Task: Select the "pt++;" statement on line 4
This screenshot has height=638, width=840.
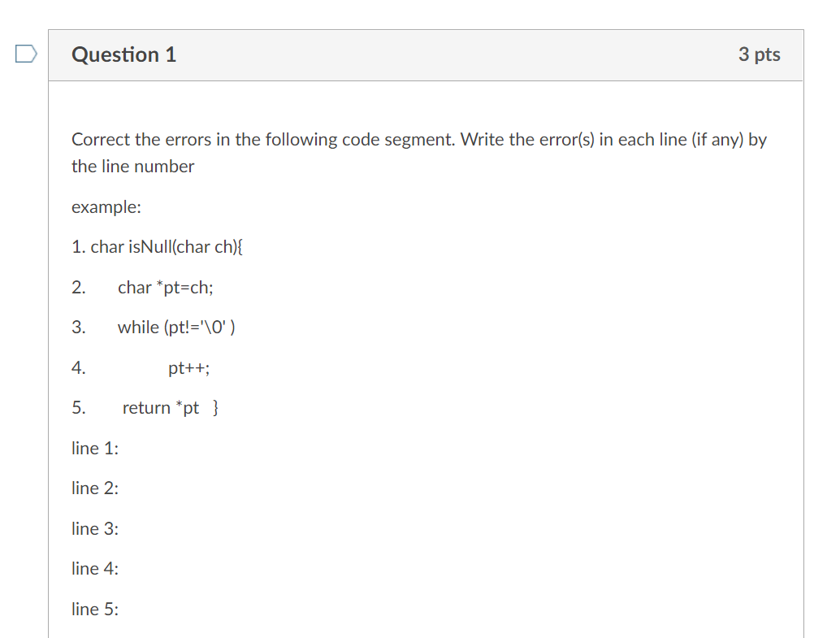Action: tap(189, 367)
